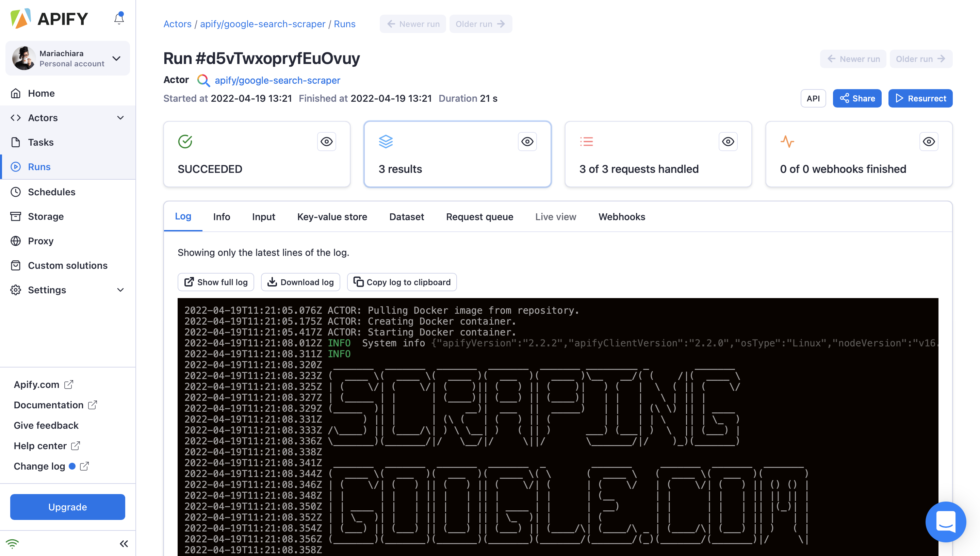This screenshot has height=556, width=980.
Task: Switch to the Info tab
Action: 222,217
